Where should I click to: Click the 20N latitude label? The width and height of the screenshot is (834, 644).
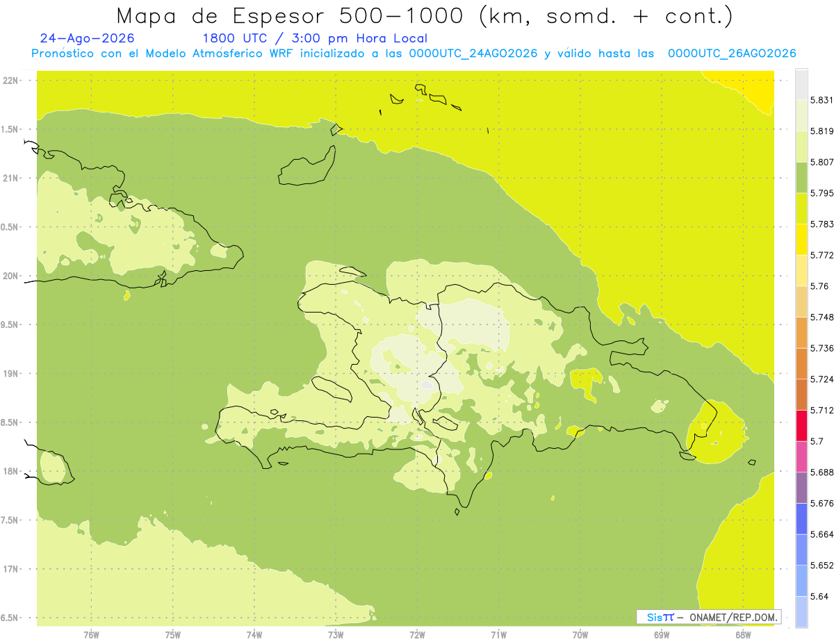[x=10, y=276]
